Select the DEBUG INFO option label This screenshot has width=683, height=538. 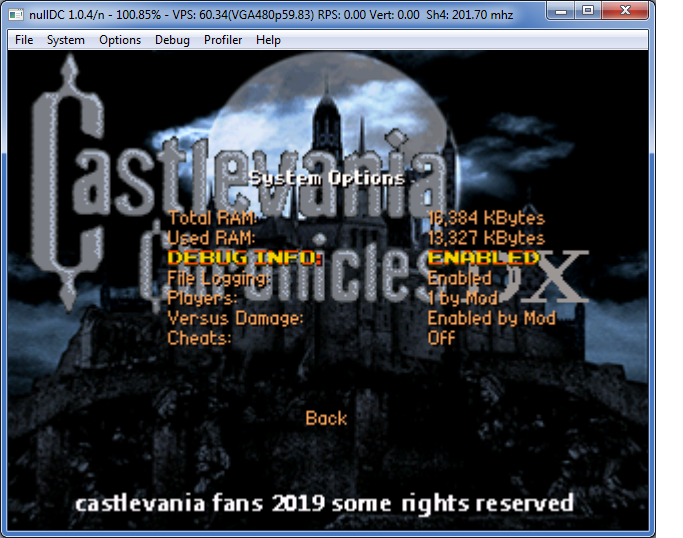pyautogui.click(x=245, y=258)
